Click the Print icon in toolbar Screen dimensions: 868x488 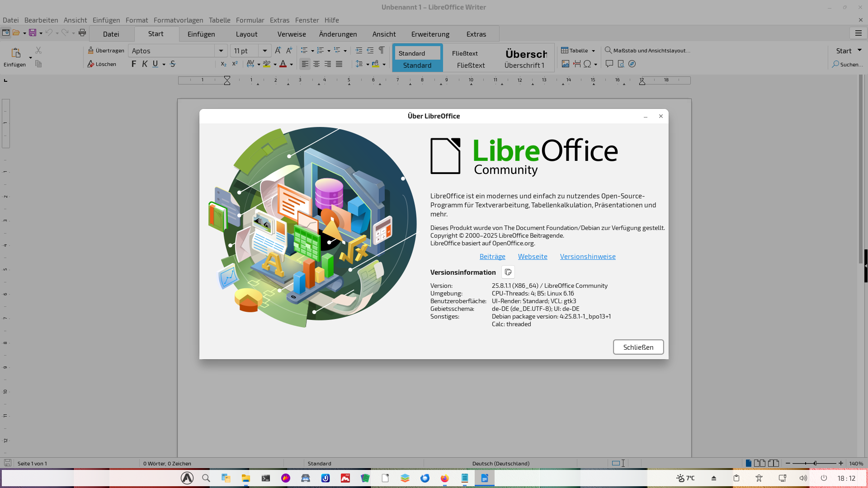(x=82, y=33)
